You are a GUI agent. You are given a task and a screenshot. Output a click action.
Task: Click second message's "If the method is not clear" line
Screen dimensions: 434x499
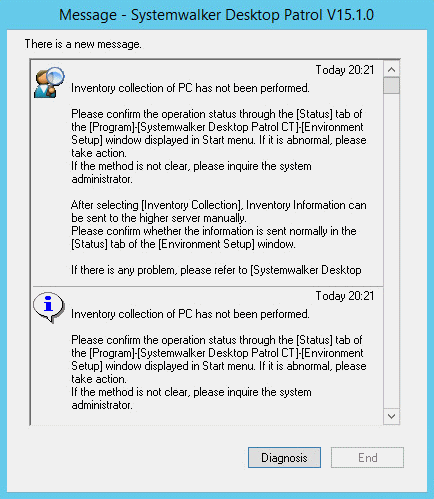click(191, 398)
